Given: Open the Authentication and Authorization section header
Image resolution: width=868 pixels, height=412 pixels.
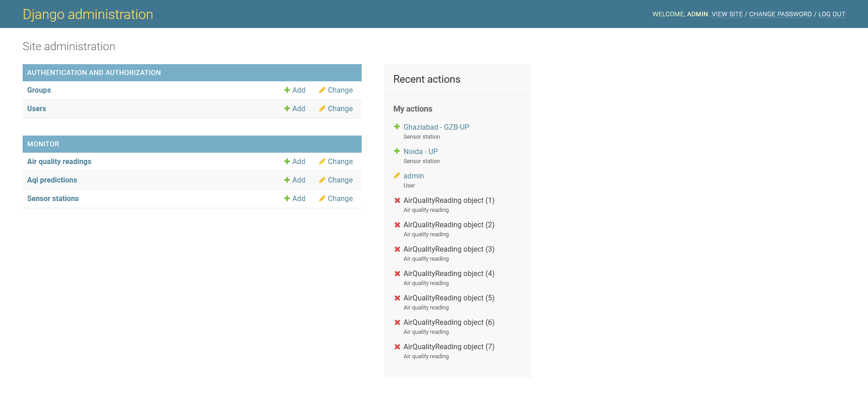Looking at the screenshot, I should click(x=94, y=73).
